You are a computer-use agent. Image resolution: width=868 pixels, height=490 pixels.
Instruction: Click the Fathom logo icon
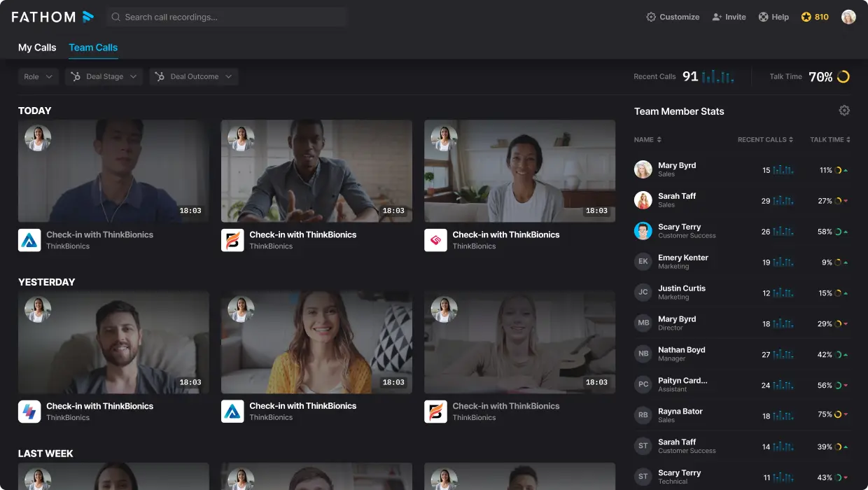pos(87,17)
